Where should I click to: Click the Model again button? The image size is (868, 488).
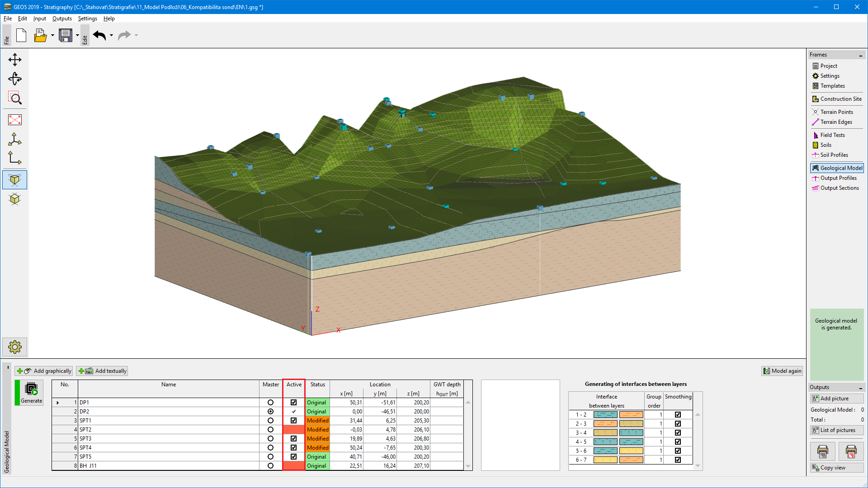pos(782,371)
